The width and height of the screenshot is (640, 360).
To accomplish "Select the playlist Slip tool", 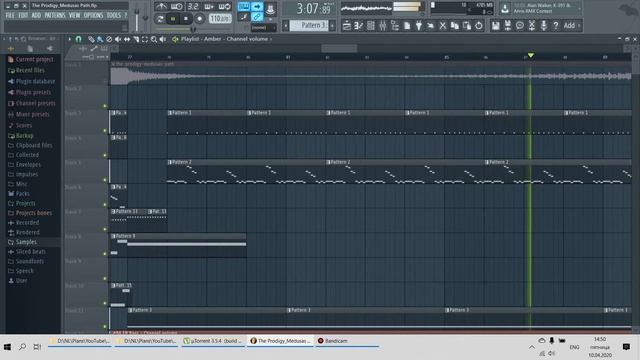I will [127, 39].
